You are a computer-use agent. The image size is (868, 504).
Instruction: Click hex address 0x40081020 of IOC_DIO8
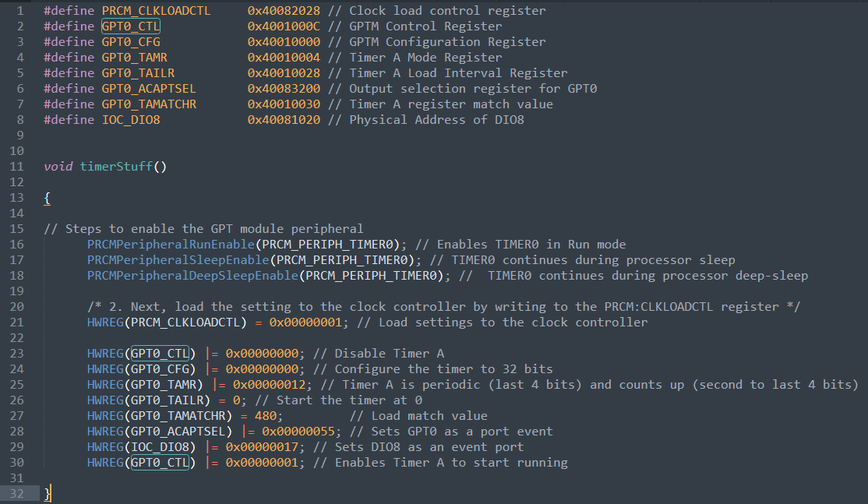[x=284, y=120]
